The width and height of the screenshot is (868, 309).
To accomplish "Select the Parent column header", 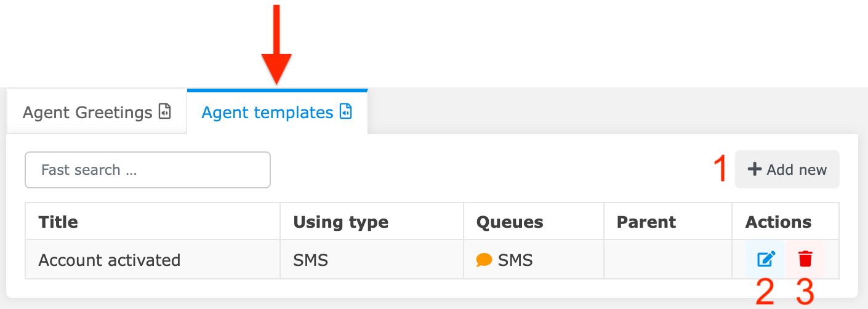I will coord(646,222).
